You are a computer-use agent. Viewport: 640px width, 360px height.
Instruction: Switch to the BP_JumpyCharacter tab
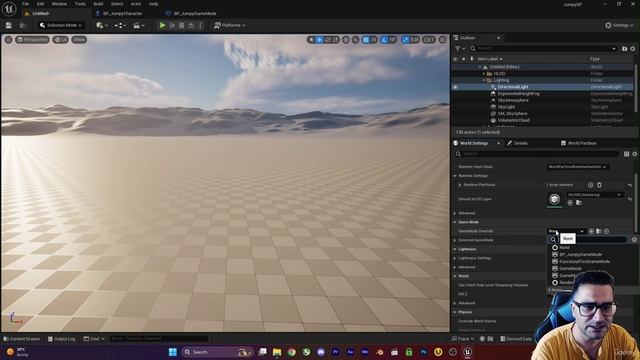(x=123, y=13)
